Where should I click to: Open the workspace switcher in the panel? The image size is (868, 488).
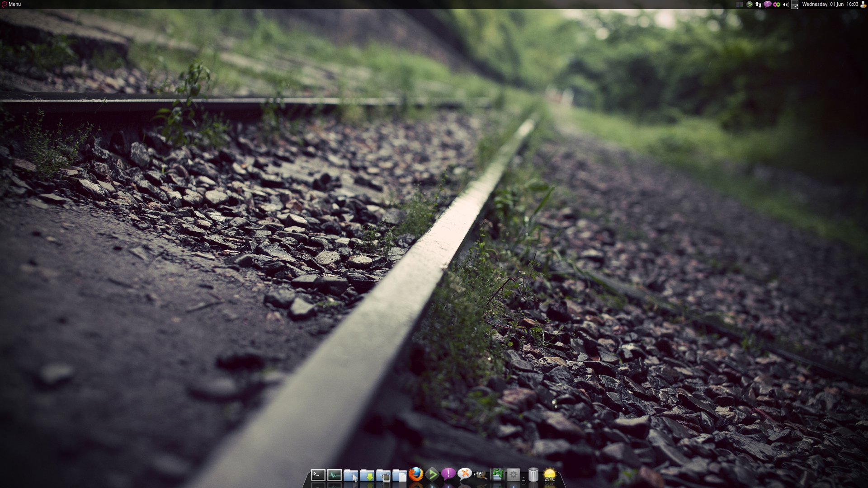click(x=795, y=5)
